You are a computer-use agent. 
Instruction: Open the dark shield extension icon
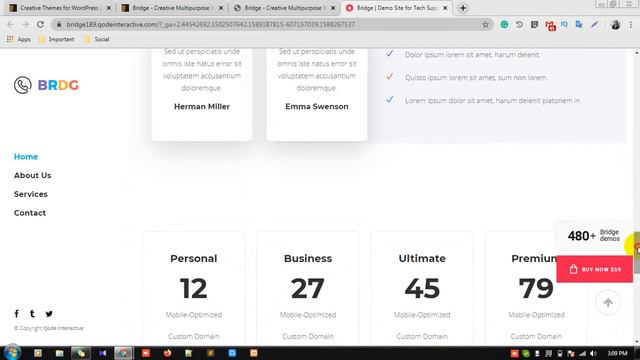pos(534,24)
